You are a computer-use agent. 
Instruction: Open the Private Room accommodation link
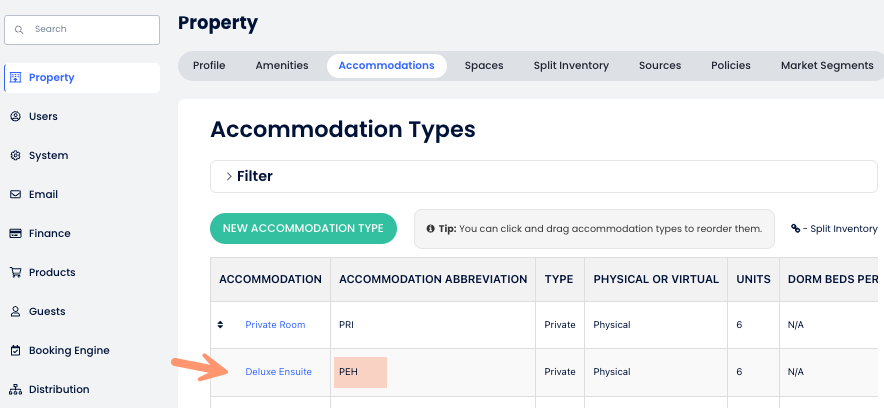click(x=275, y=325)
